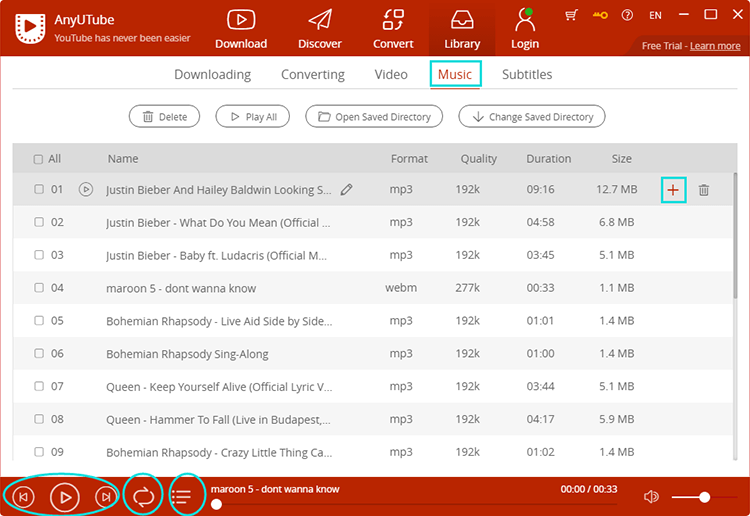Open the shopping cart icon
Viewport: 750px width, 516px height.
(571, 15)
